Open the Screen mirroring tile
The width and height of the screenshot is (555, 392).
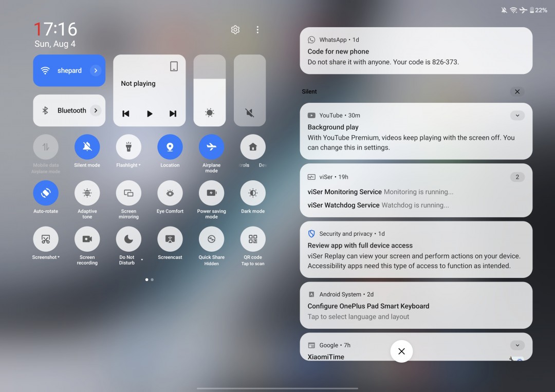pyautogui.click(x=128, y=193)
